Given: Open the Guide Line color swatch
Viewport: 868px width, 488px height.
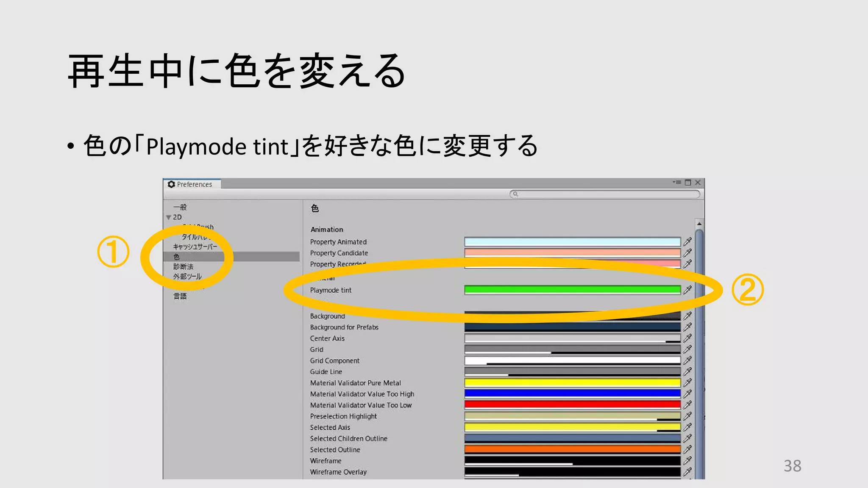Looking at the screenshot, I should tap(573, 372).
